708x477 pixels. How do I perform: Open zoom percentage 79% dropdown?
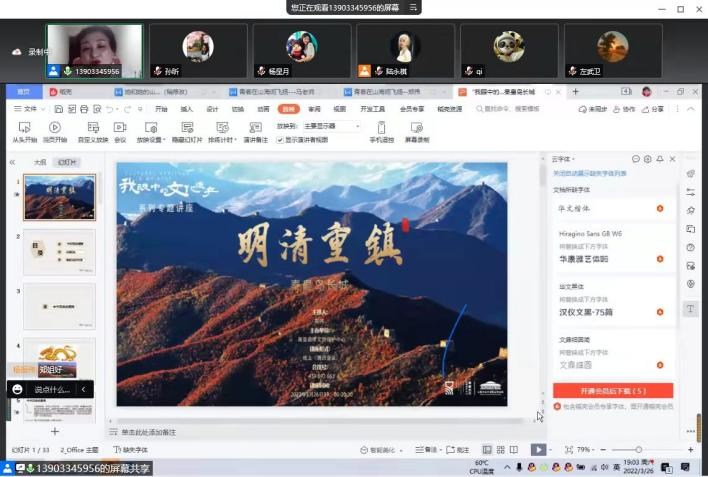click(586, 450)
